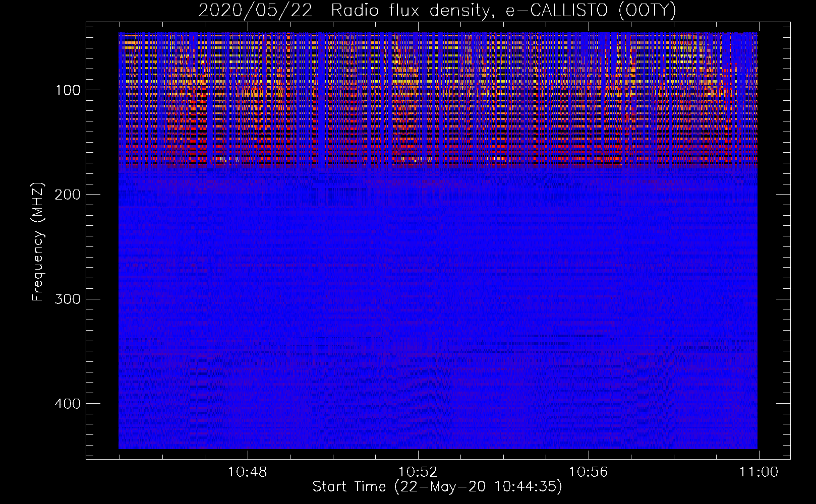Click the Frequency (MHZ) axis label

(38, 242)
